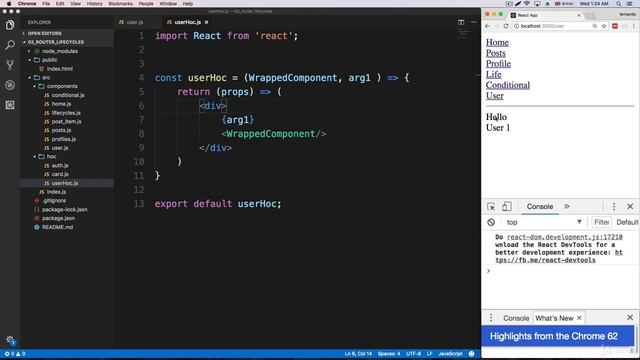Expand the node_modules folder

(60, 51)
